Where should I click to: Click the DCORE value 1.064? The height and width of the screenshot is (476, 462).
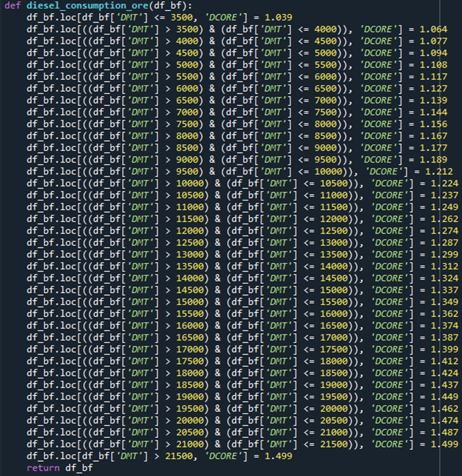433,29
